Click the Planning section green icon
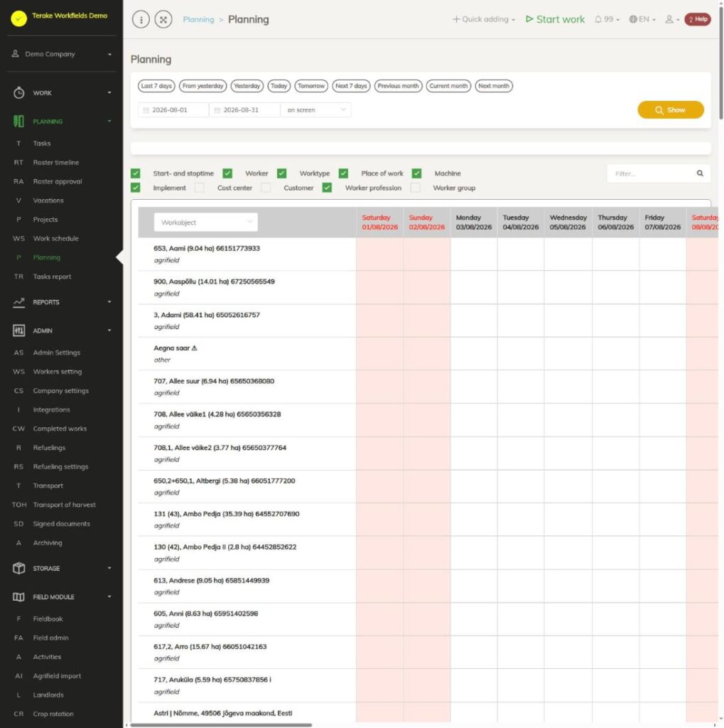Viewport: 724px width, 728px height. [x=18, y=121]
